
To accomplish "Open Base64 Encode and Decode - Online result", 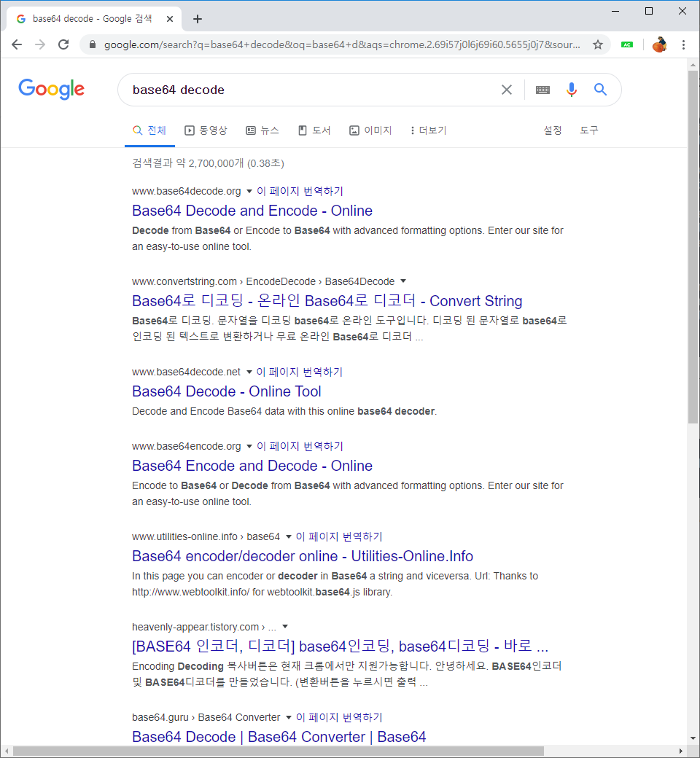I will tap(252, 466).
